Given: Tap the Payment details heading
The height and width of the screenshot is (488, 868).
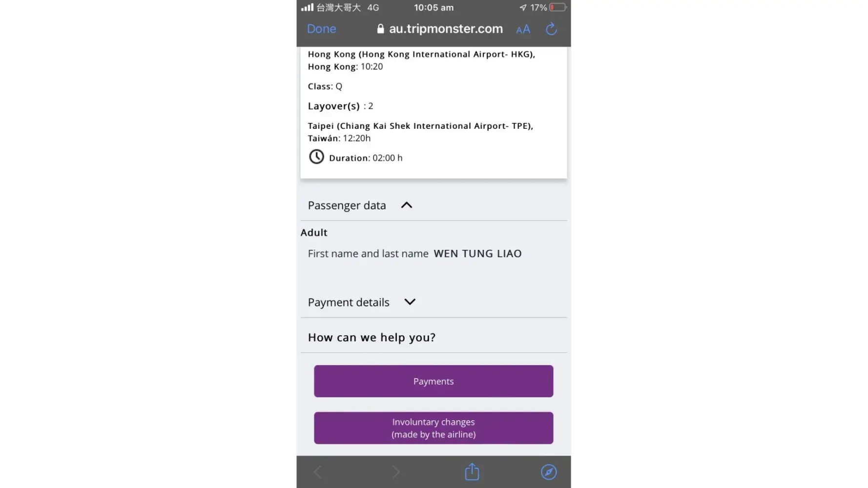Looking at the screenshot, I should (349, 303).
